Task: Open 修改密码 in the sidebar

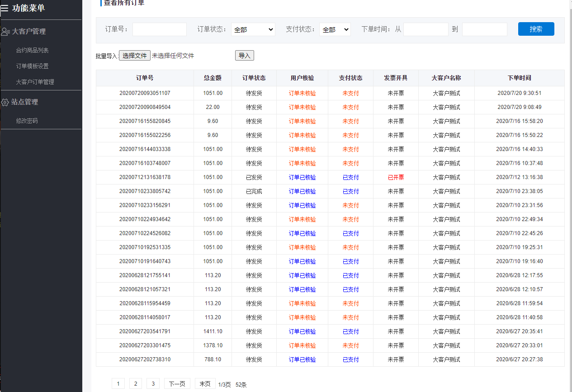Action: [27, 121]
